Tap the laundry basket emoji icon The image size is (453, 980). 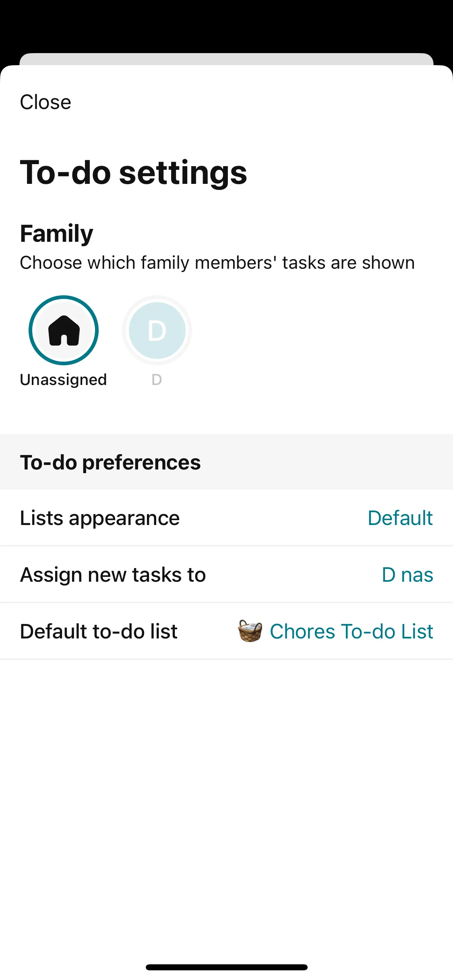tap(250, 631)
